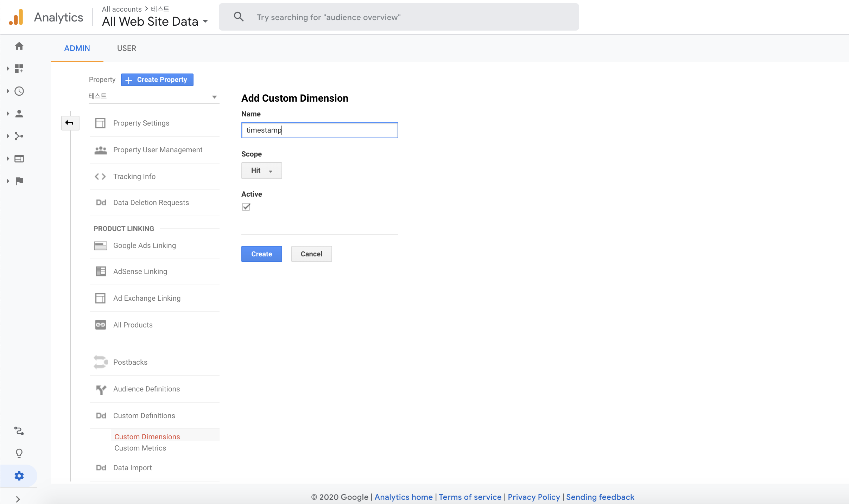Click the Dd icon next to Data Deletion Requests
Screen dimensions: 849x504
[x=101, y=203]
